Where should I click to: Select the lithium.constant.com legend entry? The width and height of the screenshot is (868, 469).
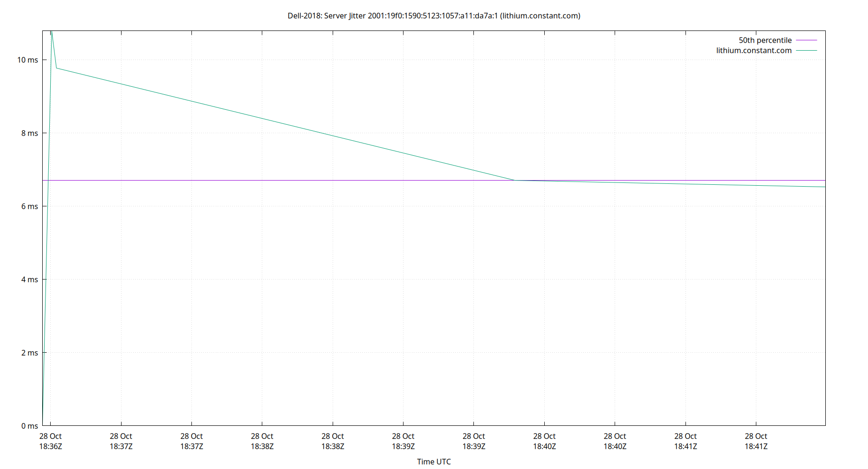coord(753,50)
